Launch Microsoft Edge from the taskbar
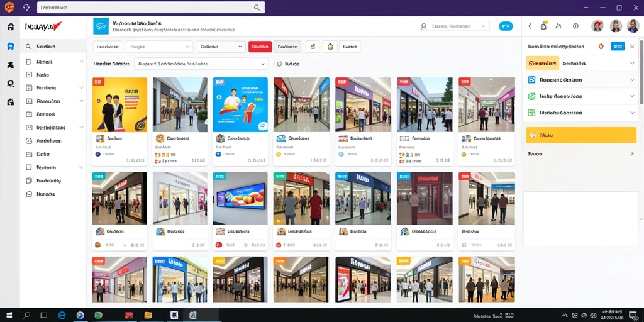The image size is (644, 322). pyautogui.click(x=62, y=315)
